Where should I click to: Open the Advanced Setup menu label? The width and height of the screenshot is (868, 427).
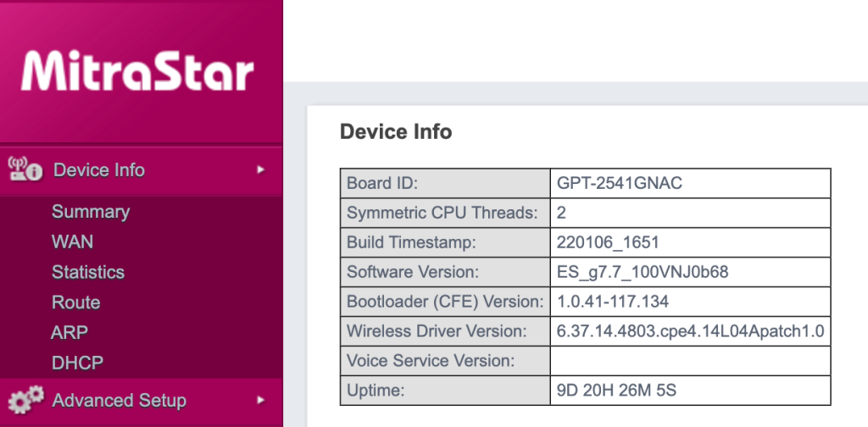pos(120,400)
